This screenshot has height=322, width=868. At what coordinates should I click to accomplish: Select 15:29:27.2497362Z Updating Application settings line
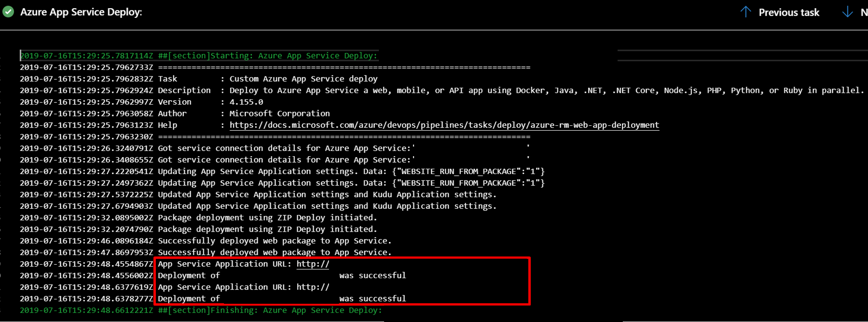pos(282,183)
